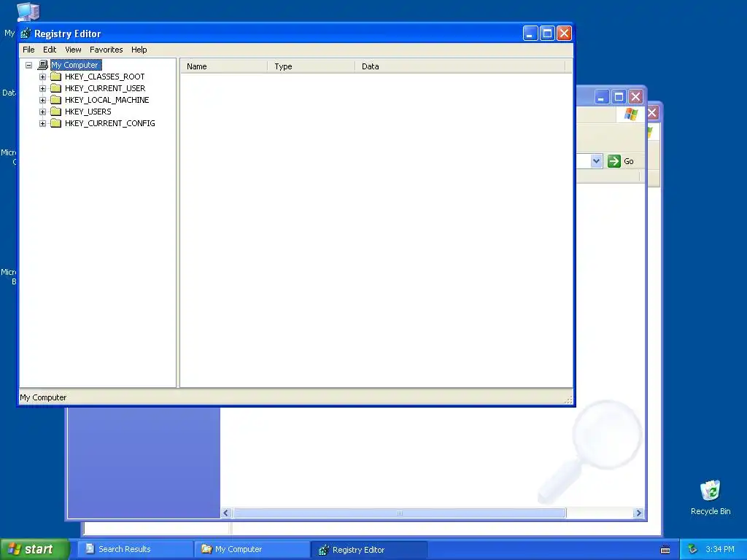Viewport: 747px width, 560px height.
Task: Open the Windows Start menu
Action: (34, 549)
